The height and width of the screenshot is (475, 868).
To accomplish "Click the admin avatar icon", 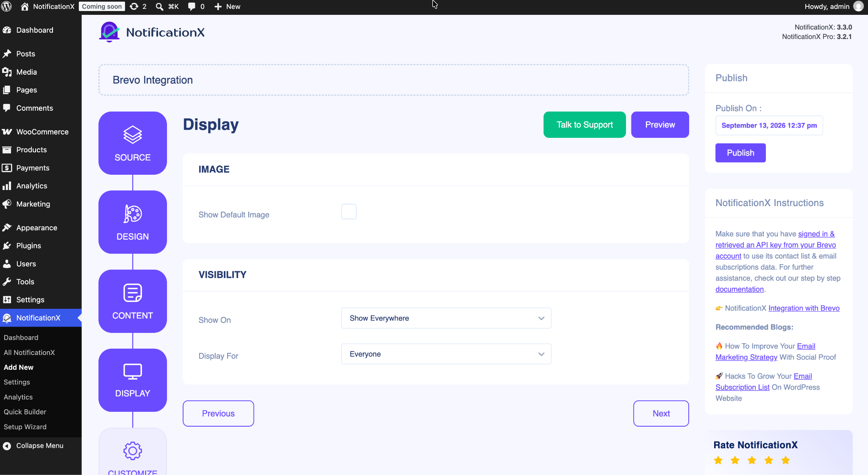I will [858, 6].
